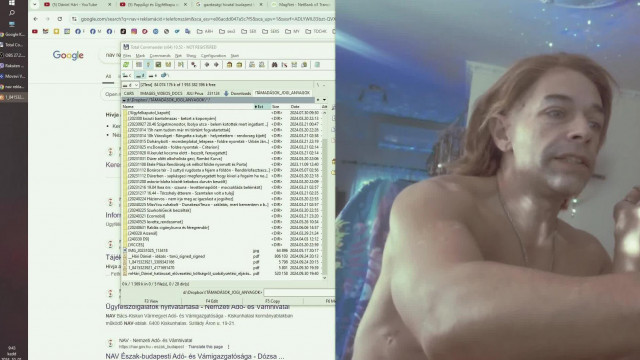The height and width of the screenshot is (360, 640).
Task: Select the Hári Dániel idézés signed pdf file
Action: click(x=222, y=256)
